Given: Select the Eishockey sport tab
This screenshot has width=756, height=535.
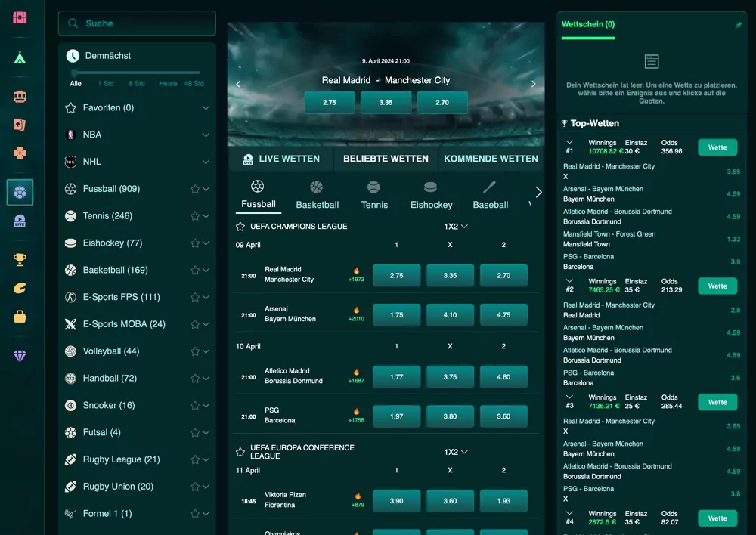Looking at the screenshot, I should click(x=431, y=195).
